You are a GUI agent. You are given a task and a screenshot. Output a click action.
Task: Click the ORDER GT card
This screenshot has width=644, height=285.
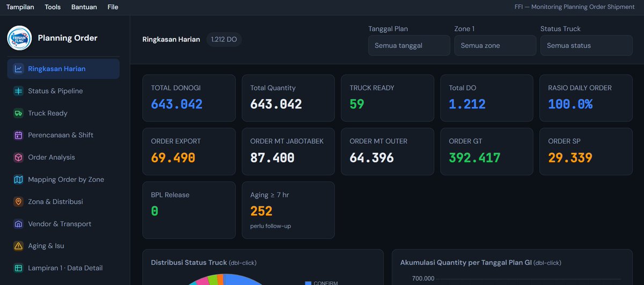(x=487, y=151)
